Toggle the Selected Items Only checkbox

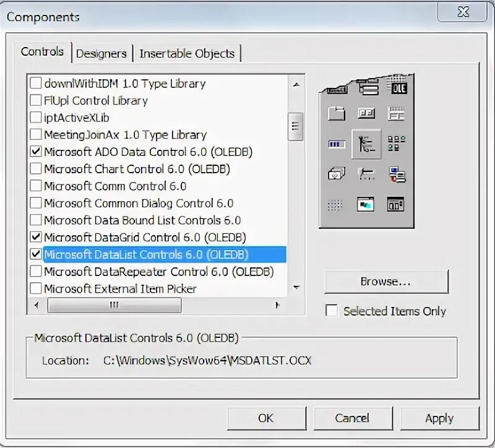[x=332, y=311]
